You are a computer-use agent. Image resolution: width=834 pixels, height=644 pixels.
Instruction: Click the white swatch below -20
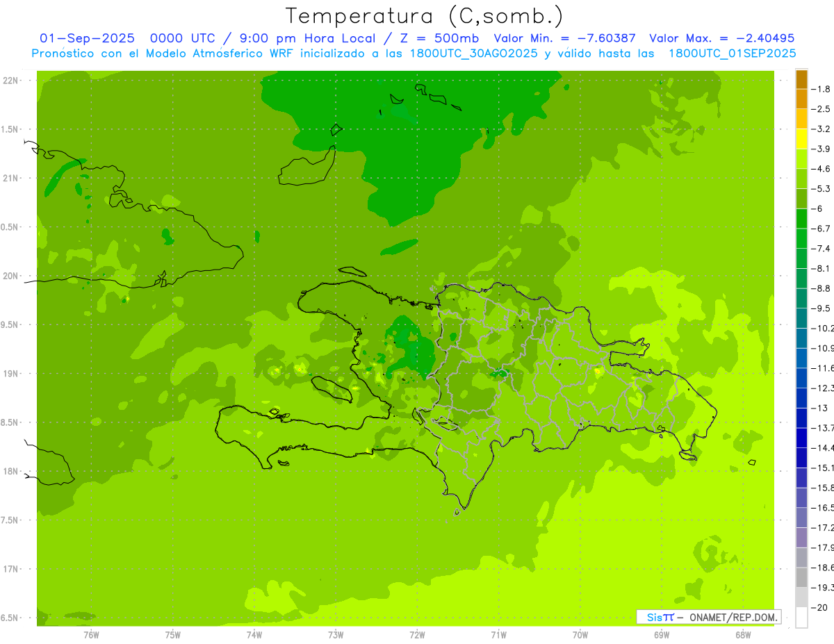(x=801, y=618)
